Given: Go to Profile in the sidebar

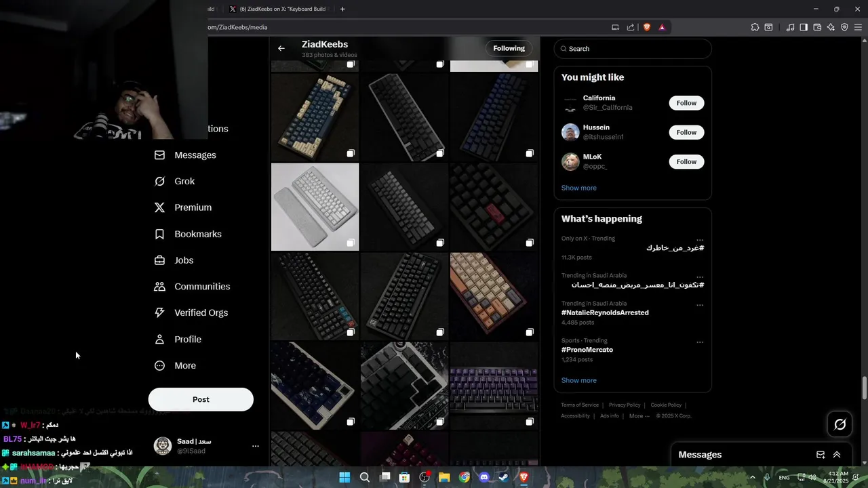Looking at the screenshot, I should tap(178, 340).
